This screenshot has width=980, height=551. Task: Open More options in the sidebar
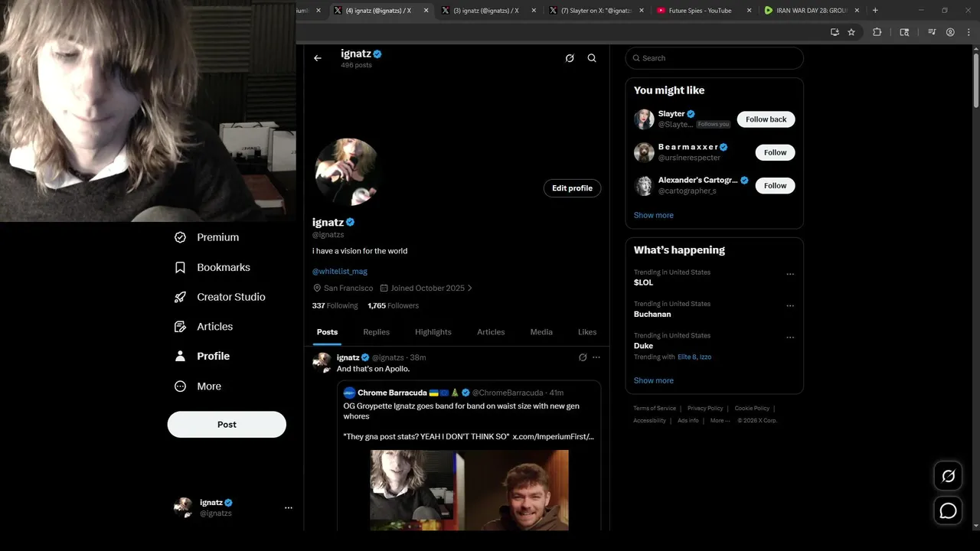198,386
